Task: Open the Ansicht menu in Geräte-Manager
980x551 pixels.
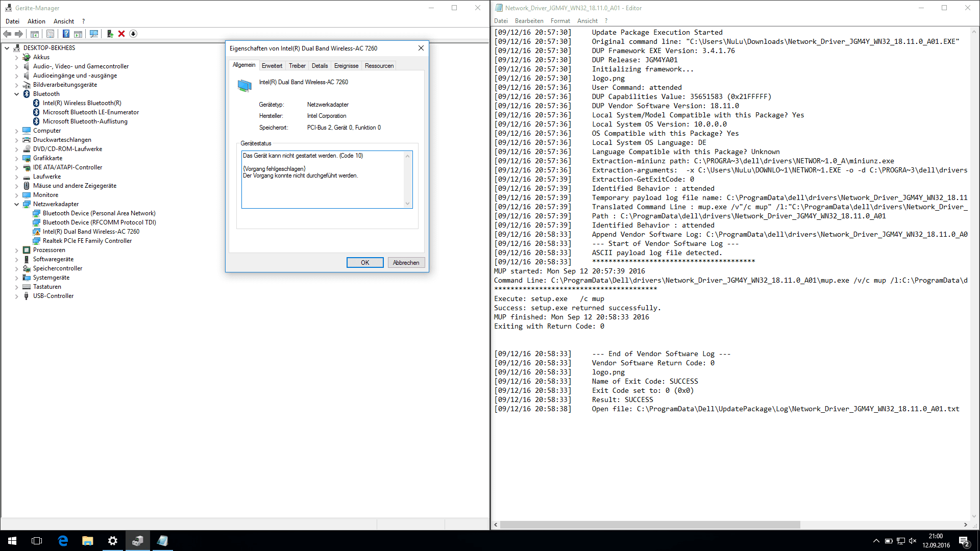Action: click(x=64, y=21)
